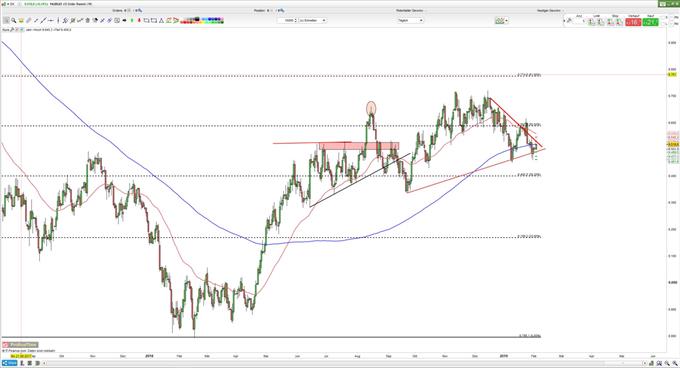This screenshot has height=368, width=680.
Task: Click the second Stop order icon
Action: tap(619, 21)
